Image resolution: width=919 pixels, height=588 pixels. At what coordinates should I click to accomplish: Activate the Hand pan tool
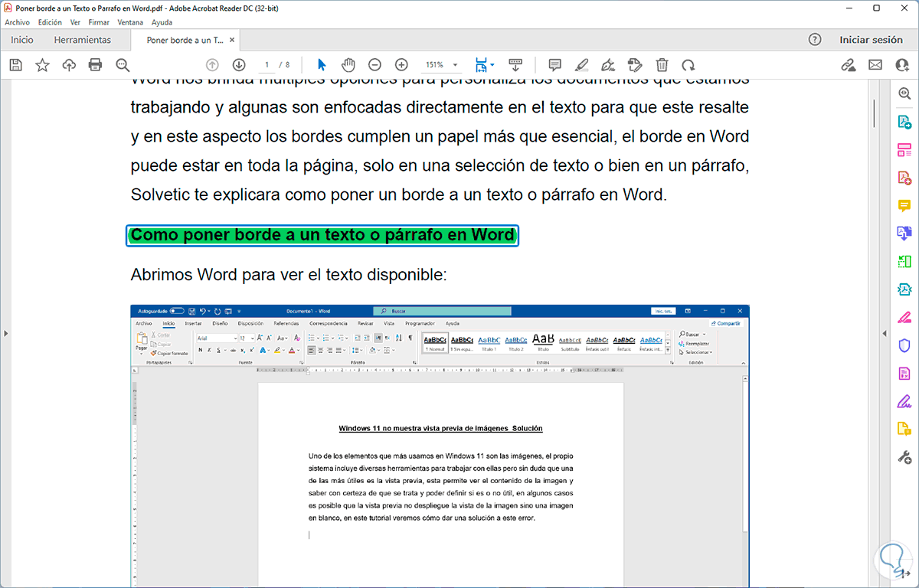click(x=348, y=65)
